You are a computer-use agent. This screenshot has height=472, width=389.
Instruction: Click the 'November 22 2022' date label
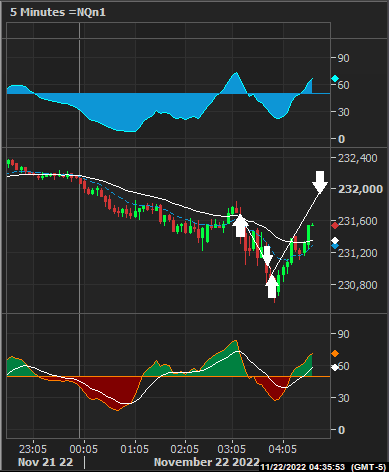click(207, 462)
